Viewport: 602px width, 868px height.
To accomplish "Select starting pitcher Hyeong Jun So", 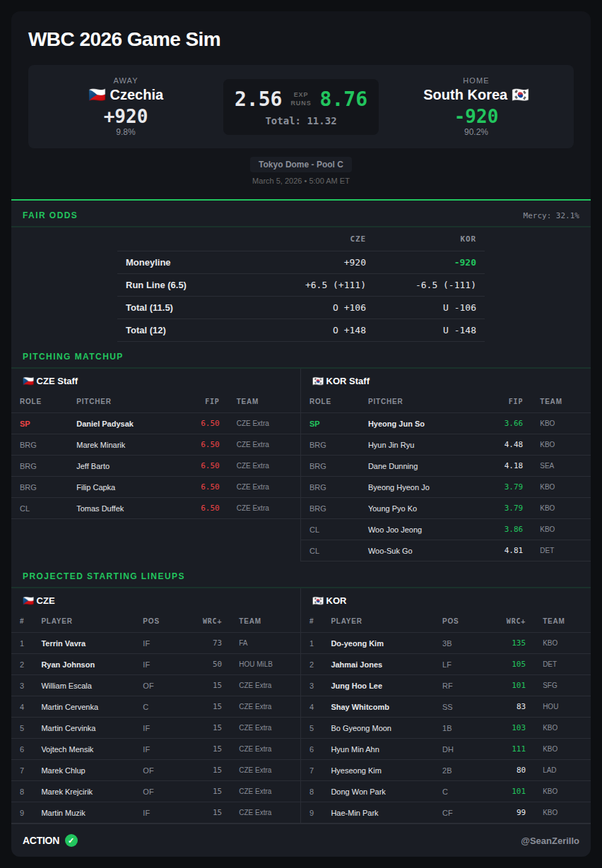I will [x=396, y=424].
